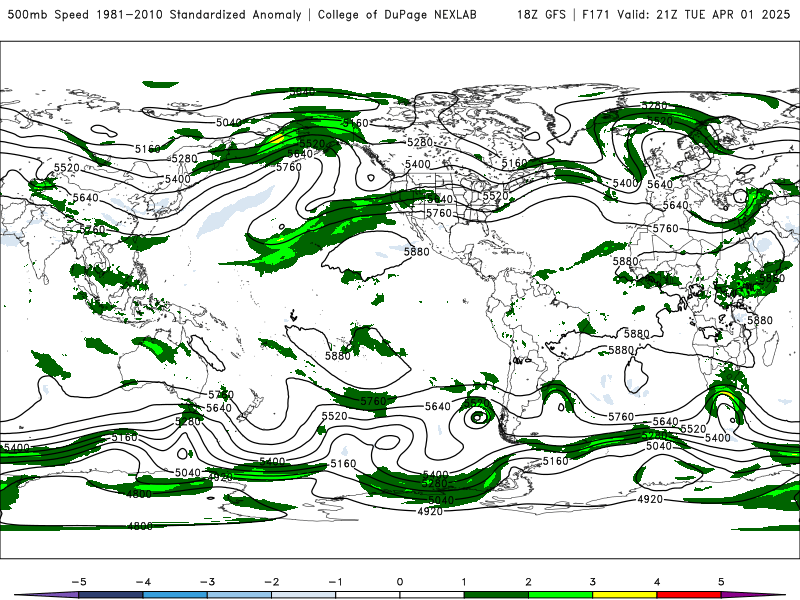Click the '5040' contour label at the top near Alaska
Viewport: 800px width, 600px height.
302,92
